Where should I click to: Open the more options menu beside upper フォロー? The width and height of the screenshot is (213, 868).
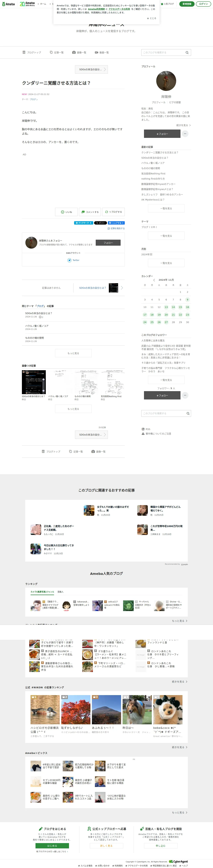point(185,134)
